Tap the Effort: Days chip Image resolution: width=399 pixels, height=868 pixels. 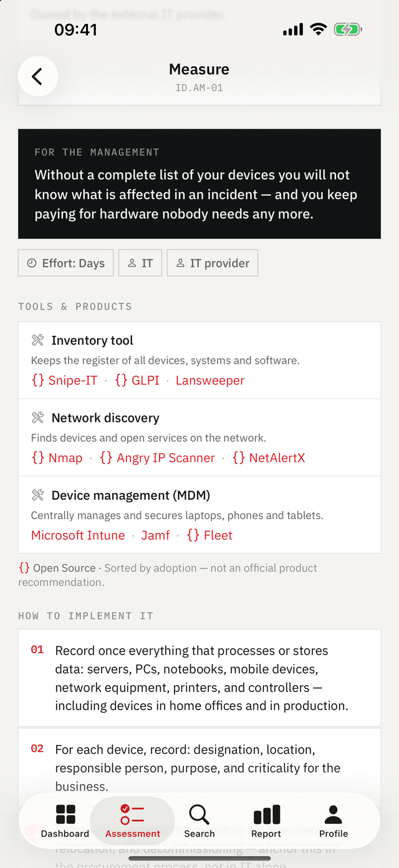(65, 263)
